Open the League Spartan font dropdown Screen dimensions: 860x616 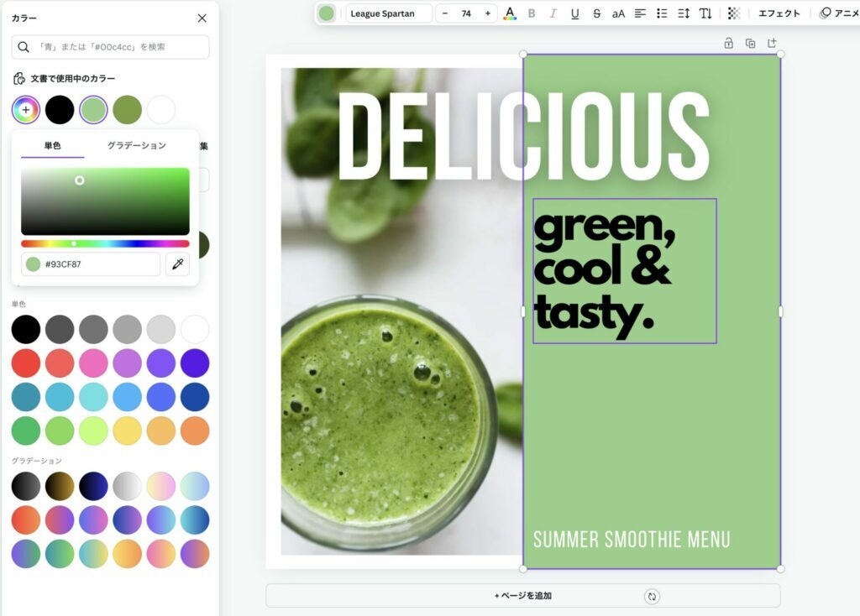[x=389, y=13]
